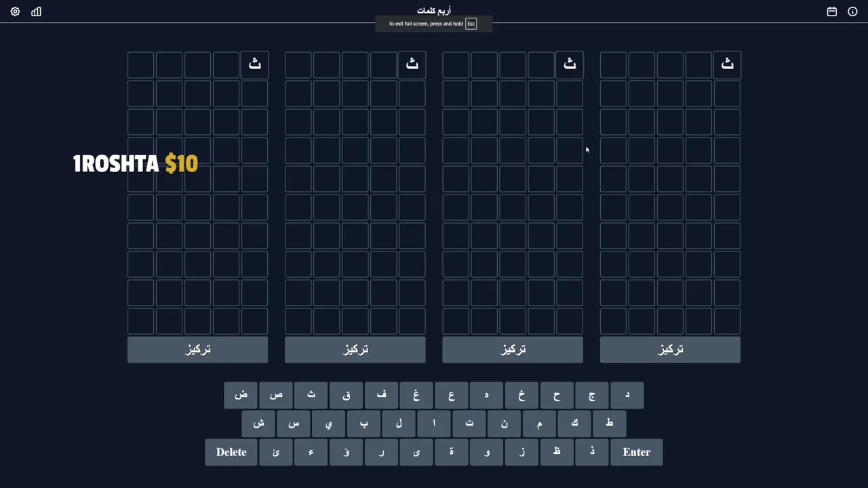This screenshot has height=488, width=868.
Task: Tap the غ key on the keyboard
Action: click(416, 395)
